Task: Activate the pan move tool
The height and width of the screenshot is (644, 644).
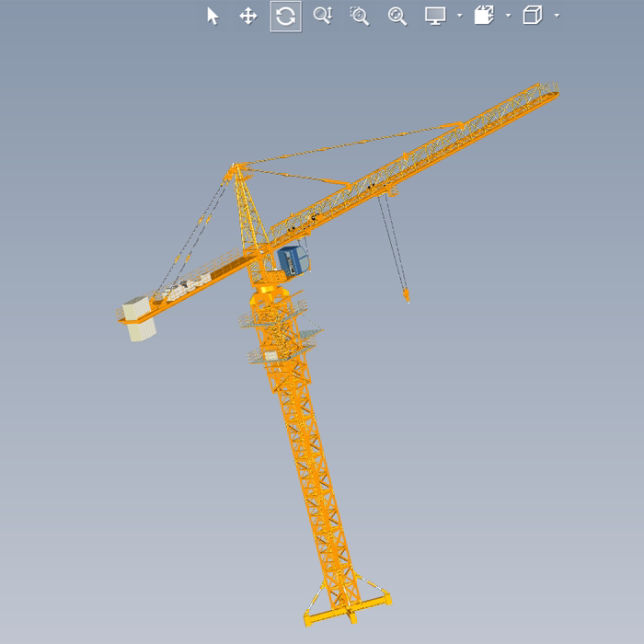Action: 248,17
